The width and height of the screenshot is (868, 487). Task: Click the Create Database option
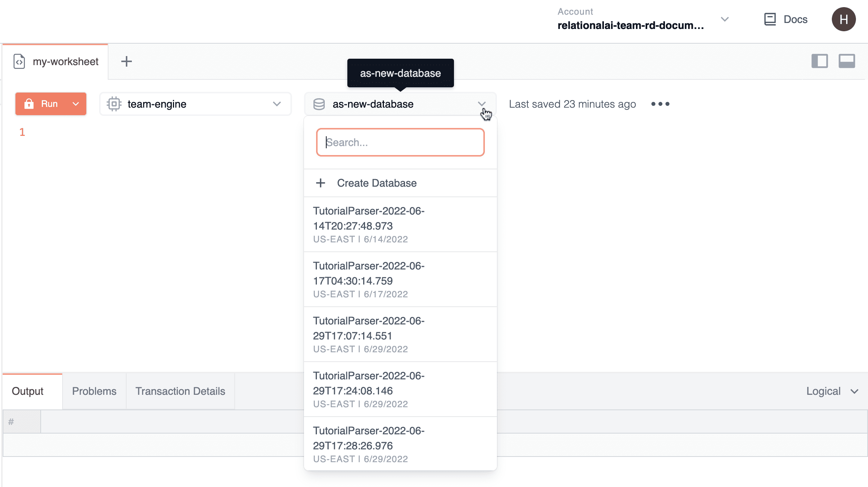[x=377, y=183]
